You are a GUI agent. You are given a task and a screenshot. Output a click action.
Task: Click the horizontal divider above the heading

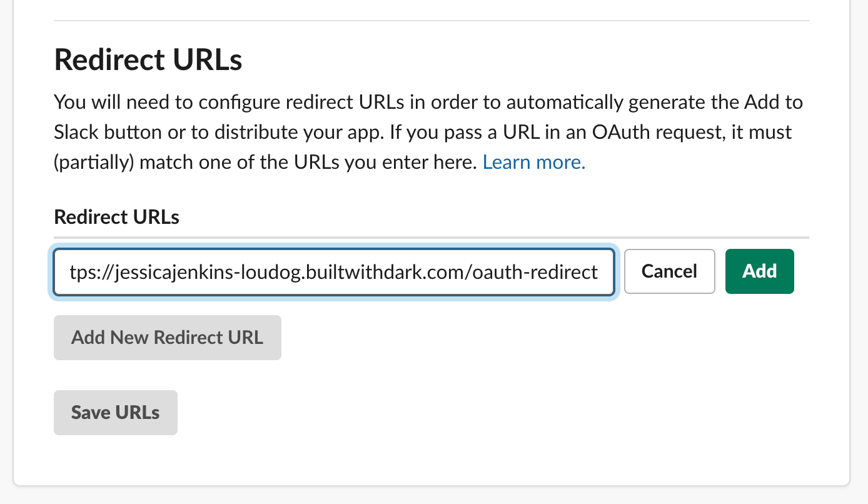(x=431, y=21)
